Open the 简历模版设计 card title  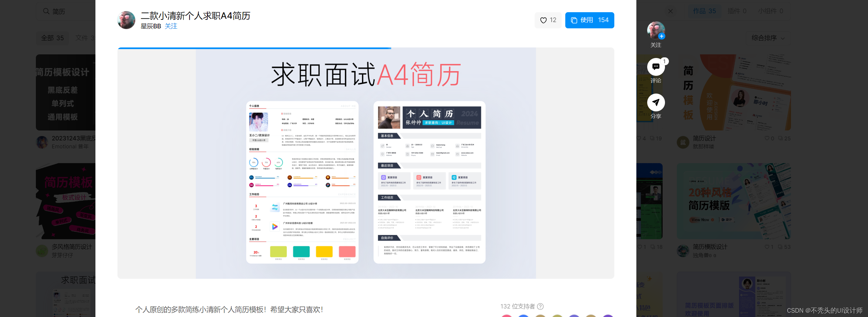710,247
